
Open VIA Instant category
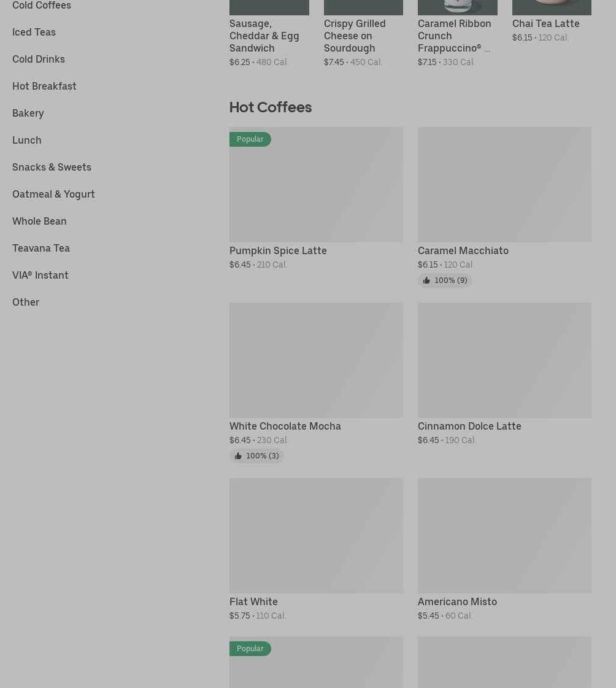pos(40,275)
